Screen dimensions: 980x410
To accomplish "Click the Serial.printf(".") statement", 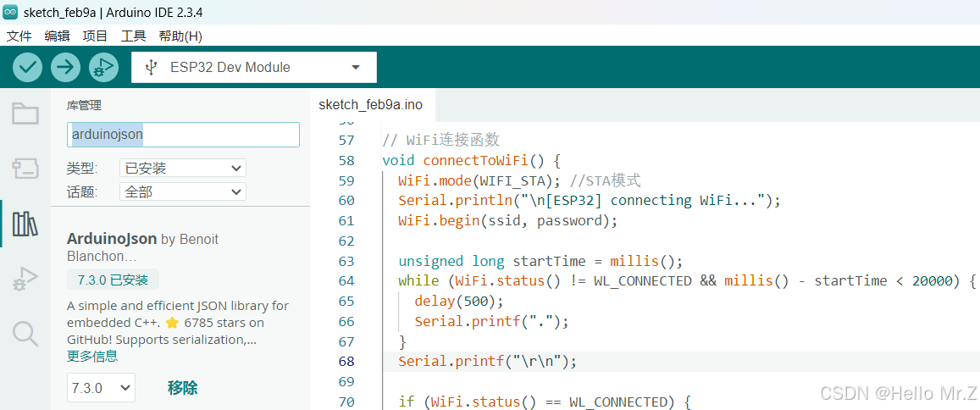I will coord(491,320).
